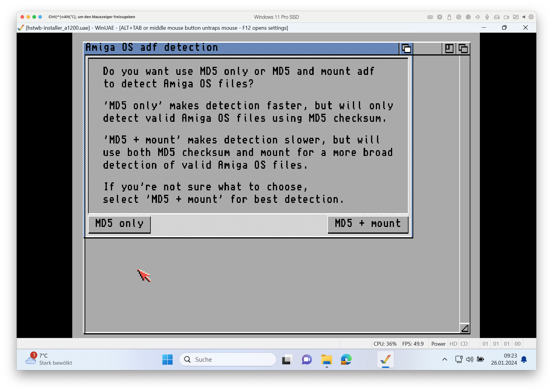This screenshot has height=392, width=553.
Task: Open the shared folders icon in Parallels toolbar
Action: tap(516, 17)
